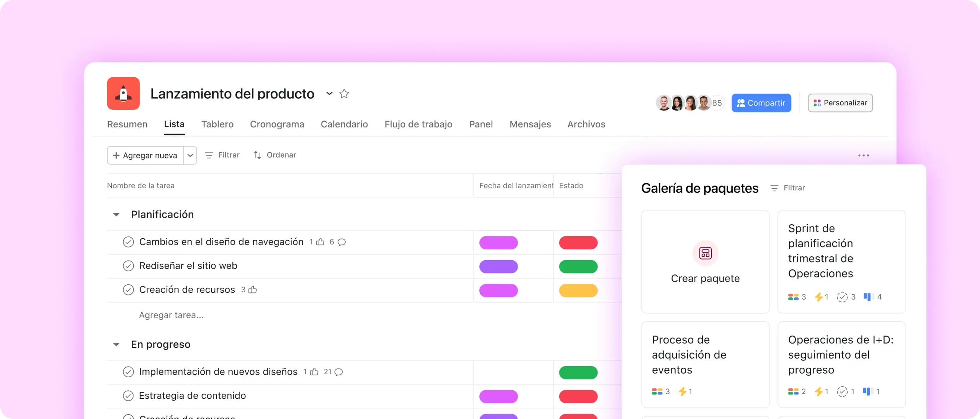
Task: Click the red rocket project icon
Action: click(123, 93)
